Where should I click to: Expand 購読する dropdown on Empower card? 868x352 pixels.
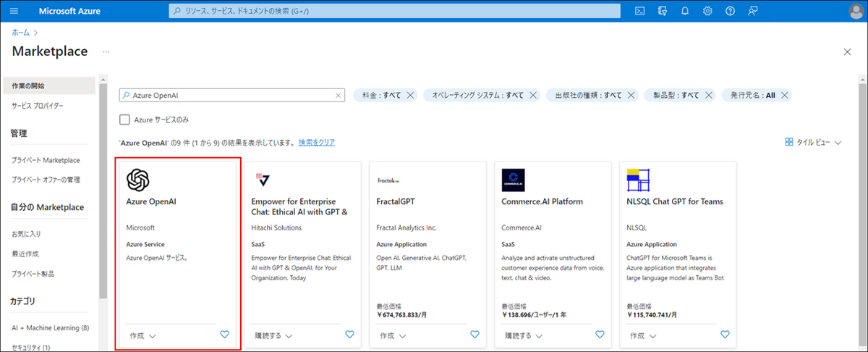click(x=273, y=335)
